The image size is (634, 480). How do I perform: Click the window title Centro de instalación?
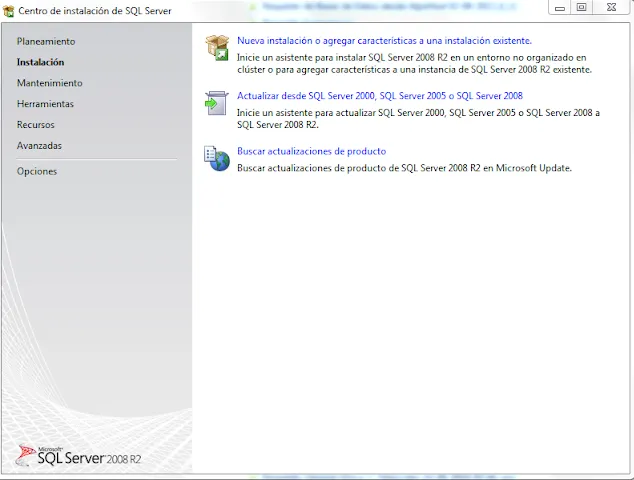[95, 11]
